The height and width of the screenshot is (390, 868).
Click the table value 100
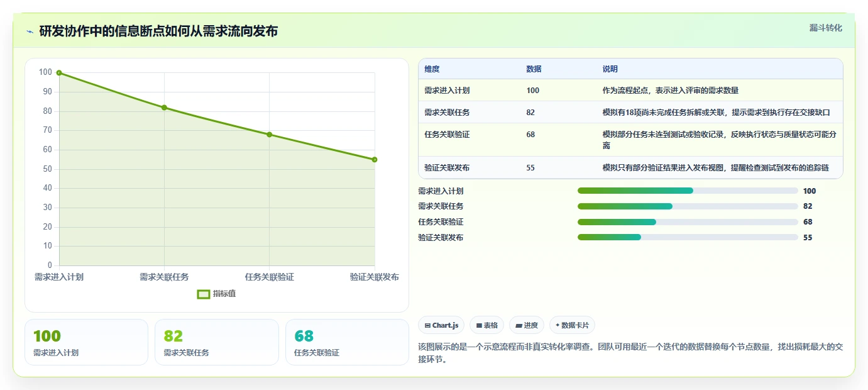coord(533,91)
